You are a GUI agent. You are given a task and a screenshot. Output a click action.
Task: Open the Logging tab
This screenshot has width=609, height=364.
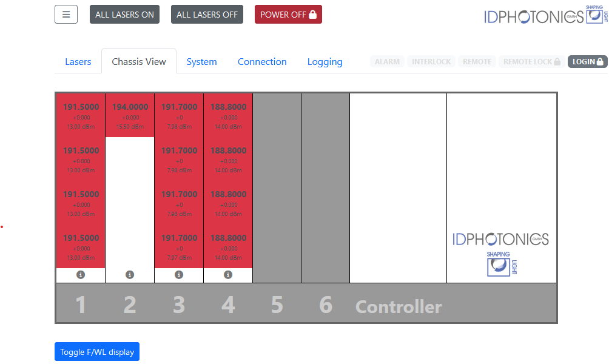pyautogui.click(x=325, y=62)
